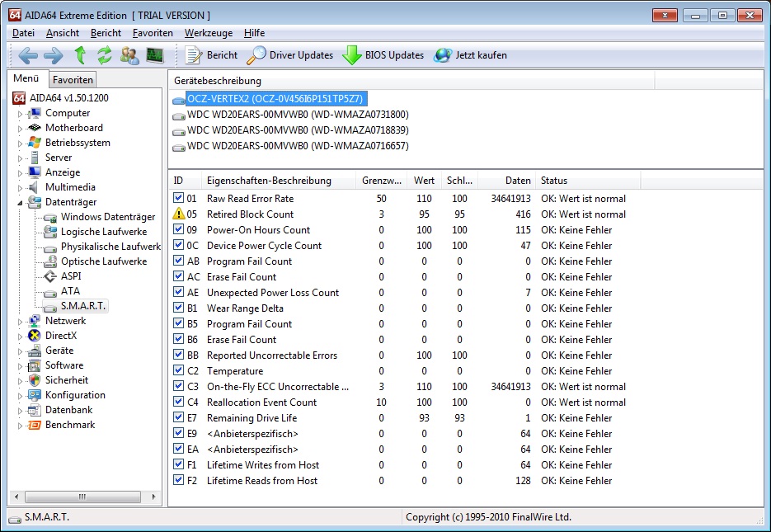Expand the Motherboard tree node
Screen dimensions: 771x532
(x=20, y=129)
